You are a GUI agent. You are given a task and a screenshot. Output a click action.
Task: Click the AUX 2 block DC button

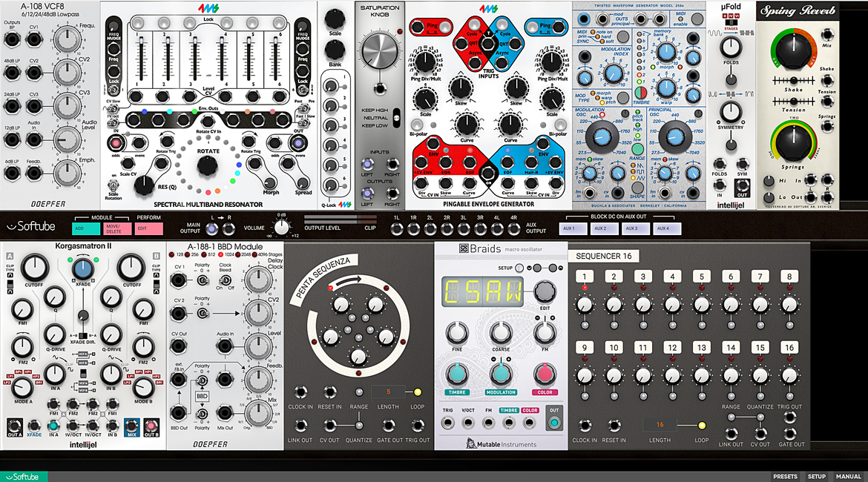pos(604,228)
